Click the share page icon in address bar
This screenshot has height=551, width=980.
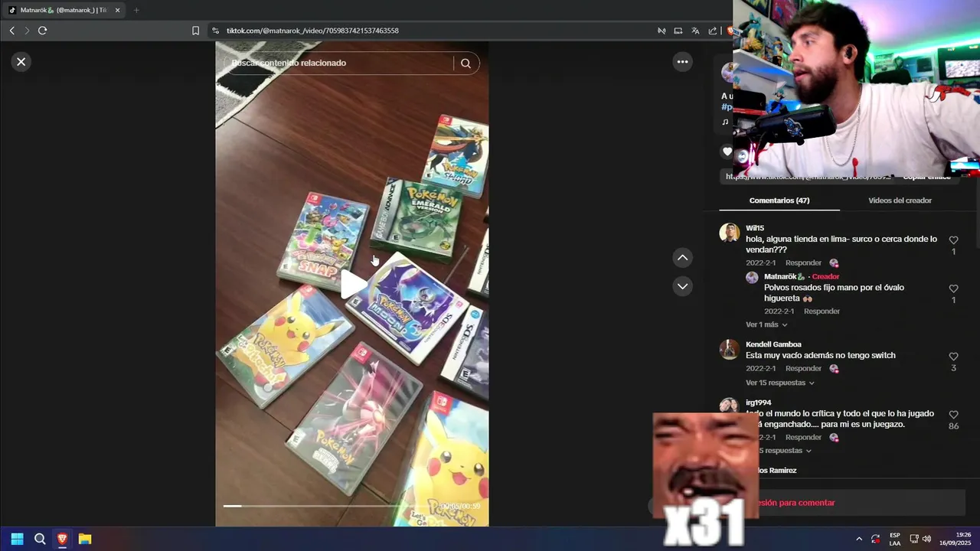coord(713,31)
